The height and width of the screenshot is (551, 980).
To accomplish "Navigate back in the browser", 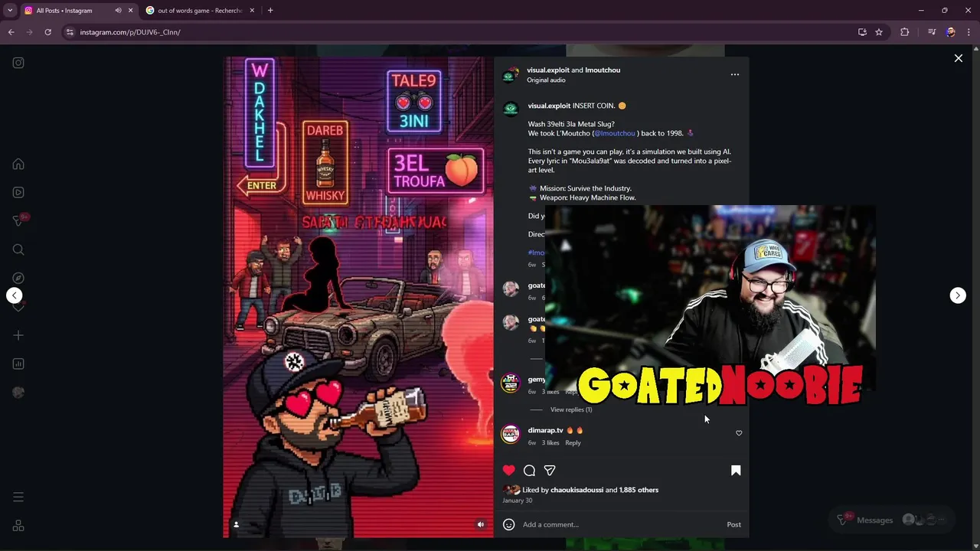I will coord(11,32).
